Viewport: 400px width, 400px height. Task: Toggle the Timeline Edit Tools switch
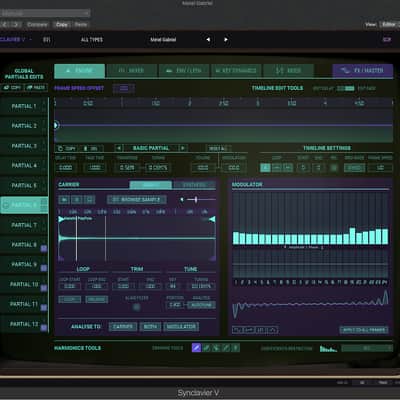tap(346, 88)
